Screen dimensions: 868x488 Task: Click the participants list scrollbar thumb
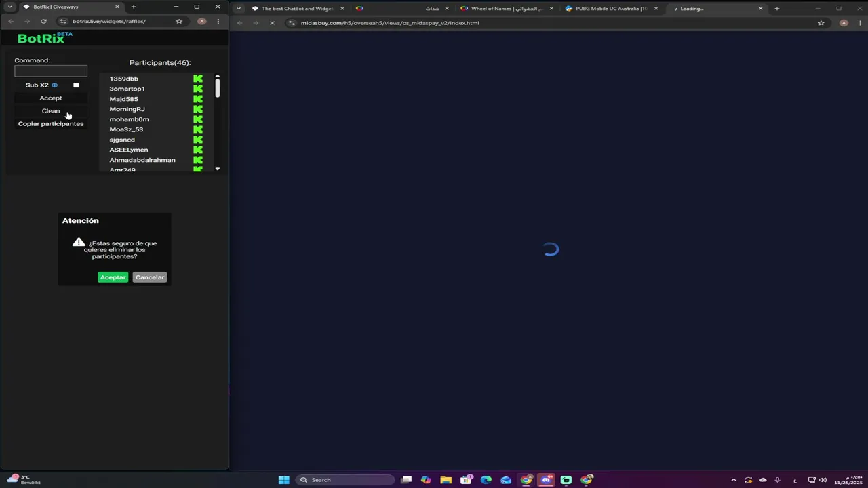(218, 88)
